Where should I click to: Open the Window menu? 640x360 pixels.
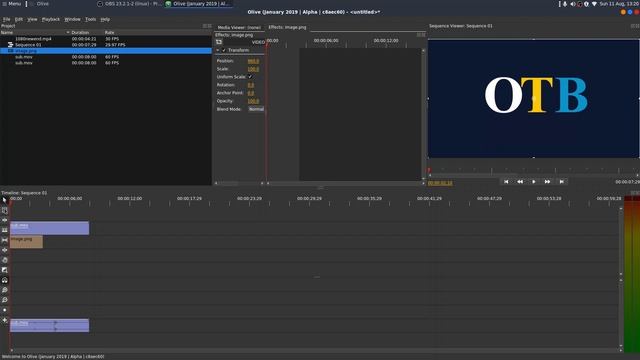tap(72, 19)
